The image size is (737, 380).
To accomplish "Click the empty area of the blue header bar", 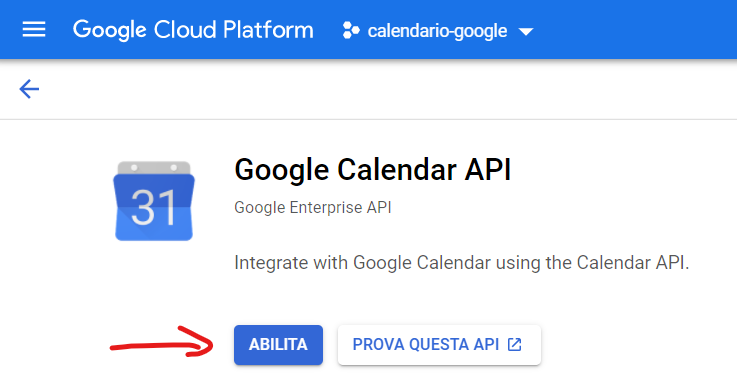I will tap(635, 30).
